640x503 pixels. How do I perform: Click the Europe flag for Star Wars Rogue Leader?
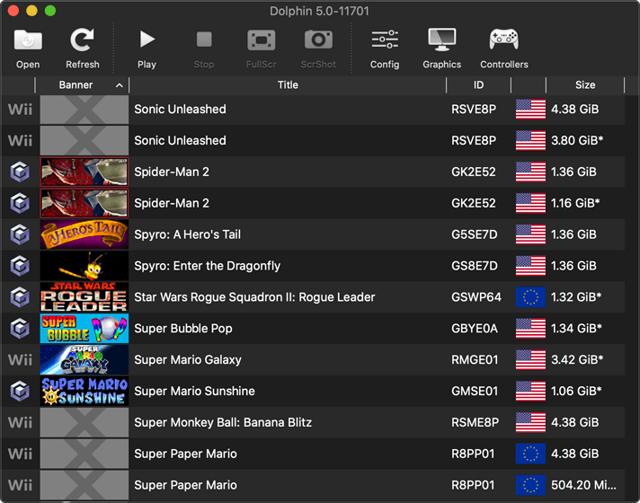531,297
